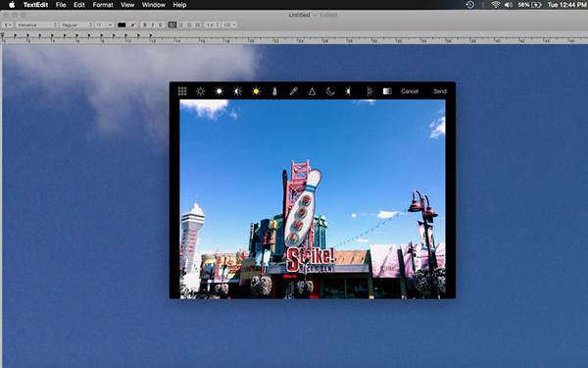
Task: Select the triangle sharpen icon
Action: [x=312, y=91]
